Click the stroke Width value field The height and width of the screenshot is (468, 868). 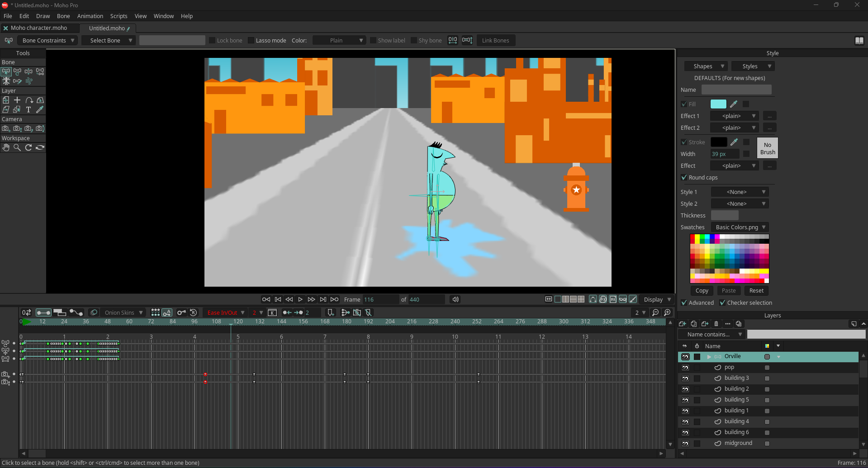click(x=725, y=154)
